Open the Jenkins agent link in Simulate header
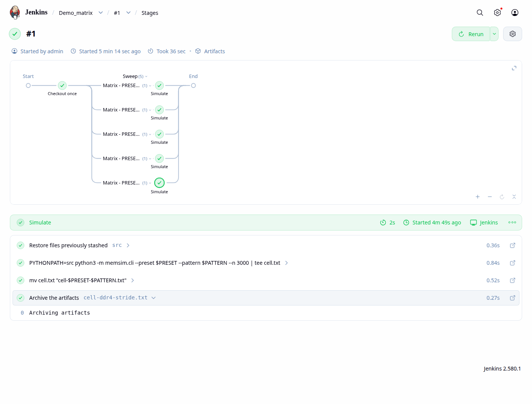This screenshot has width=532, height=404. 484,223
